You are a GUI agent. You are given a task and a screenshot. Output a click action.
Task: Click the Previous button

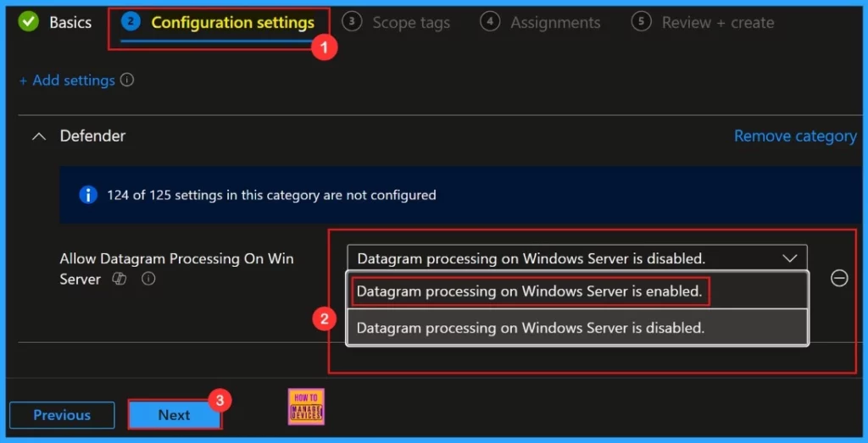62,415
